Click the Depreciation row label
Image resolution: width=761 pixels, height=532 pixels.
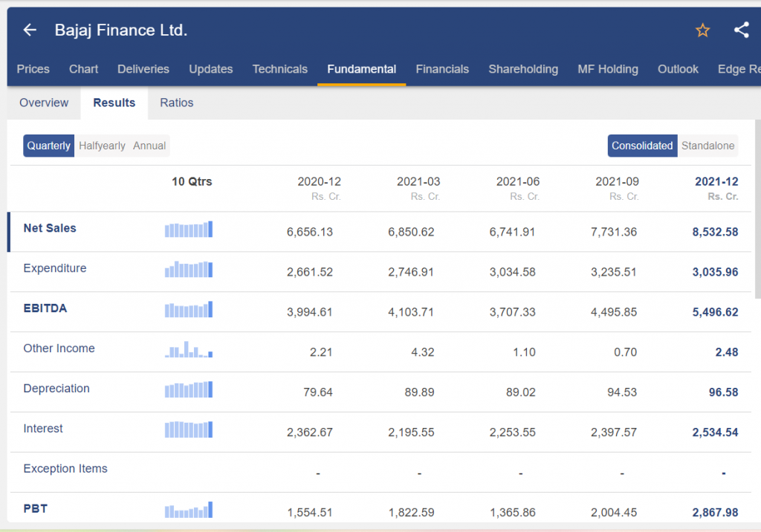(x=56, y=389)
